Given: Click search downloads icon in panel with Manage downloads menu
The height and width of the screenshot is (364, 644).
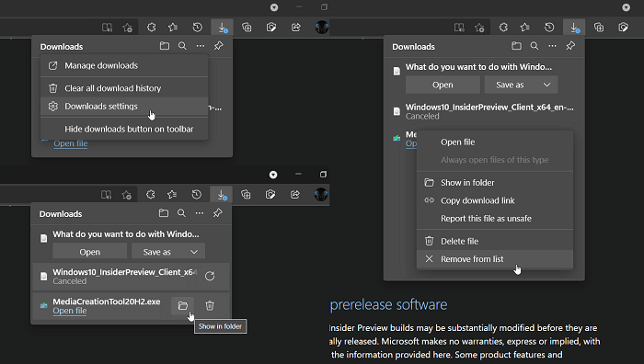Looking at the screenshot, I should point(182,46).
